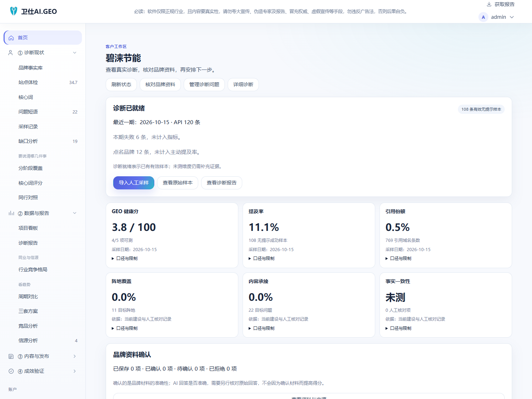Screen dimensions: 532x399
Task: Click the 导入人工采样 button
Action: 134,183
